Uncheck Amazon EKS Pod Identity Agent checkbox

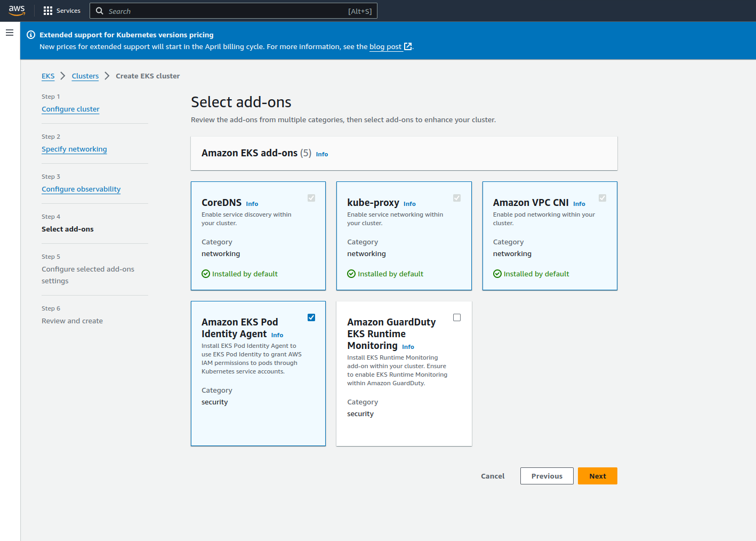311,317
